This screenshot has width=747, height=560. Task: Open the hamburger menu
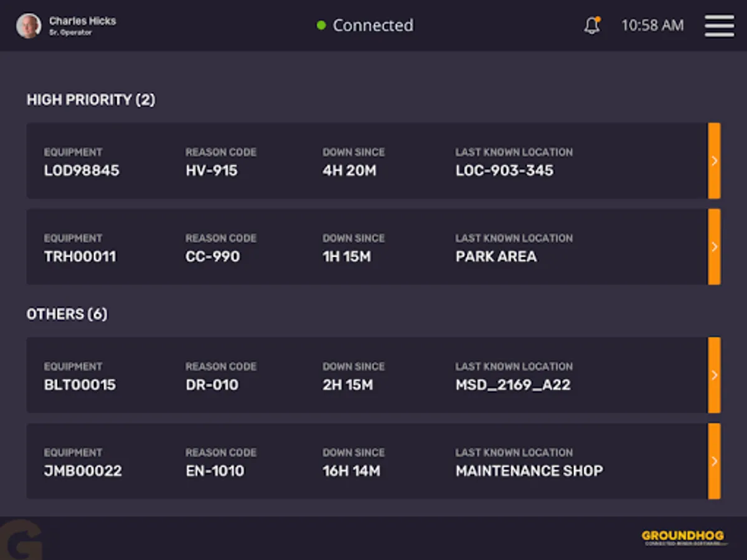coord(719,26)
